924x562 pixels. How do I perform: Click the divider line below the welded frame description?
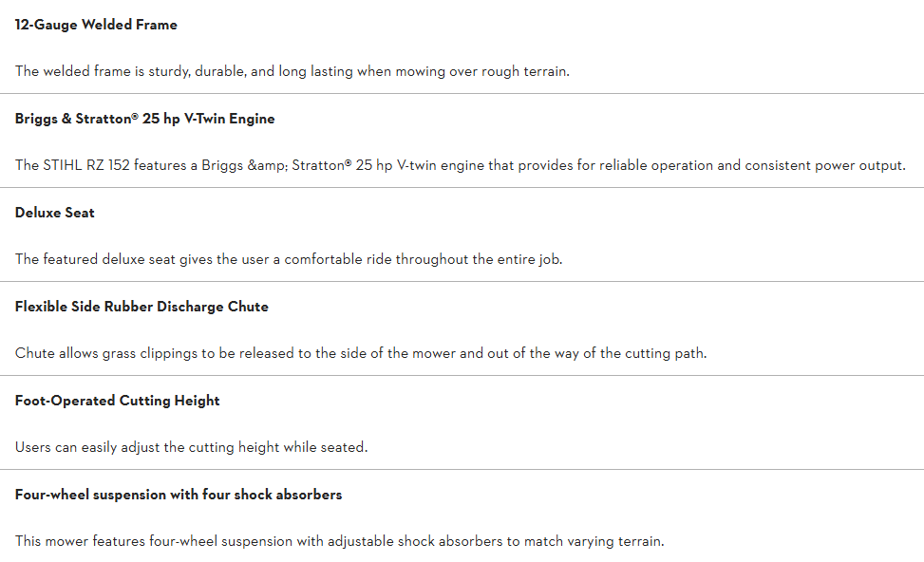pos(462,94)
